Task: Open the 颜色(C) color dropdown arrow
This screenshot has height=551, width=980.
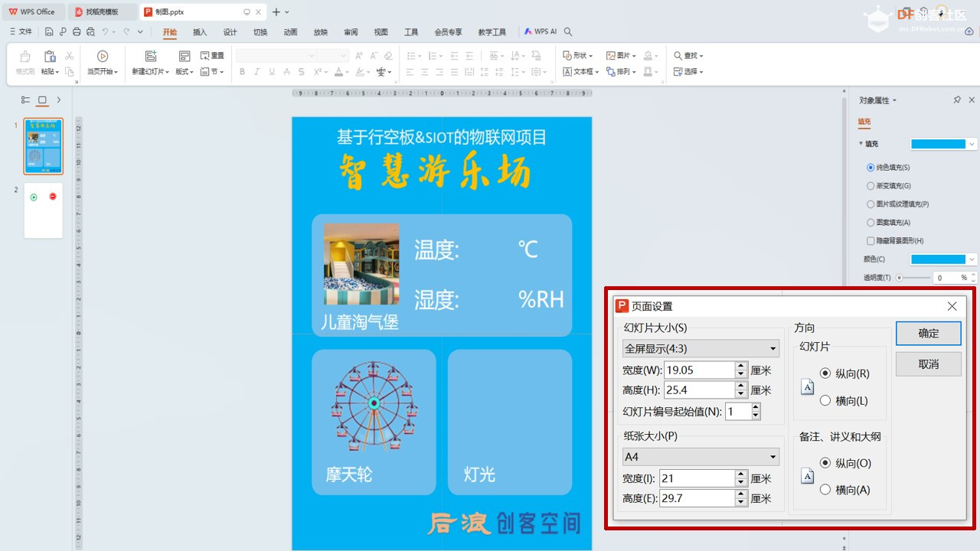Action: tap(972, 259)
